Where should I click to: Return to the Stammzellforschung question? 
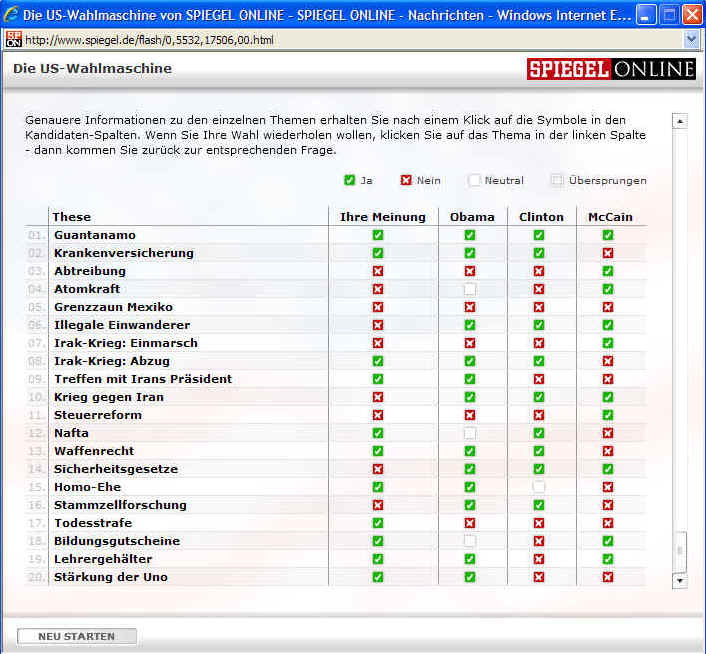pos(120,505)
